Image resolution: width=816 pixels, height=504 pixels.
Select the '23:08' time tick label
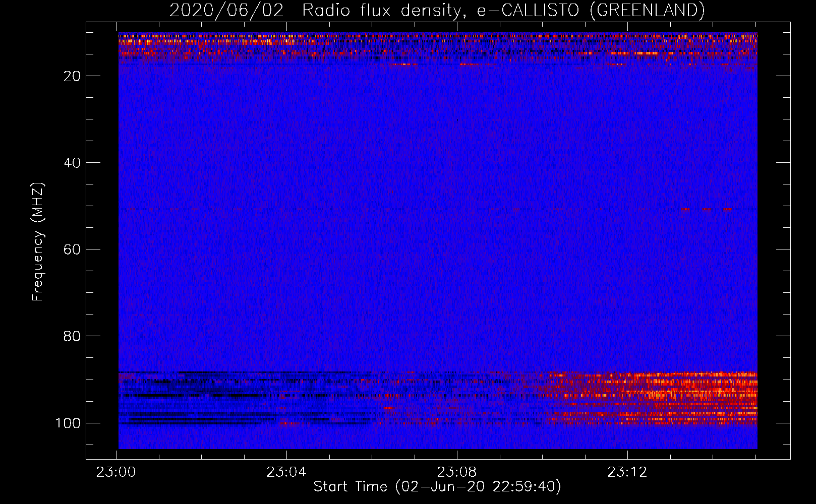click(457, 472)
